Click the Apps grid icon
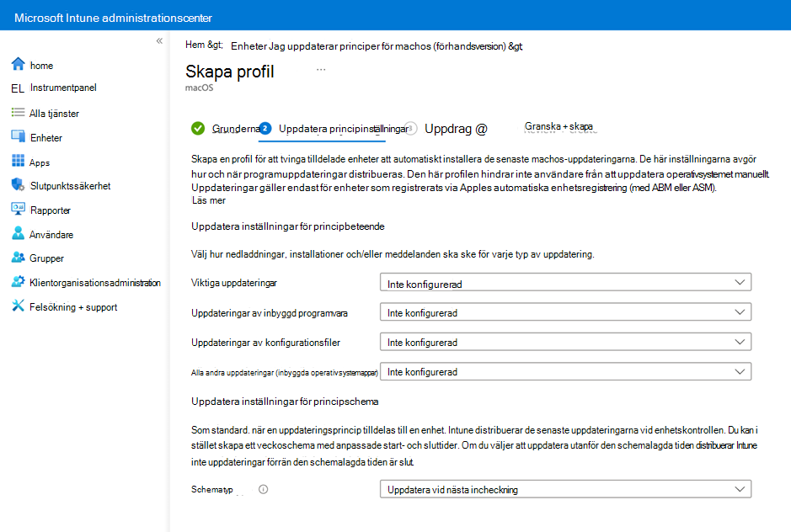791x532 pixels. tap(18, 161)
